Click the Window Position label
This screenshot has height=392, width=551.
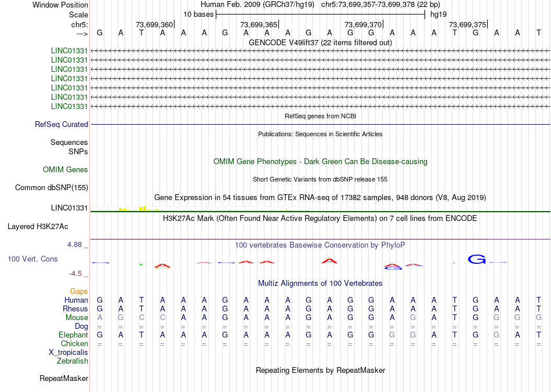tap(60, 5)
